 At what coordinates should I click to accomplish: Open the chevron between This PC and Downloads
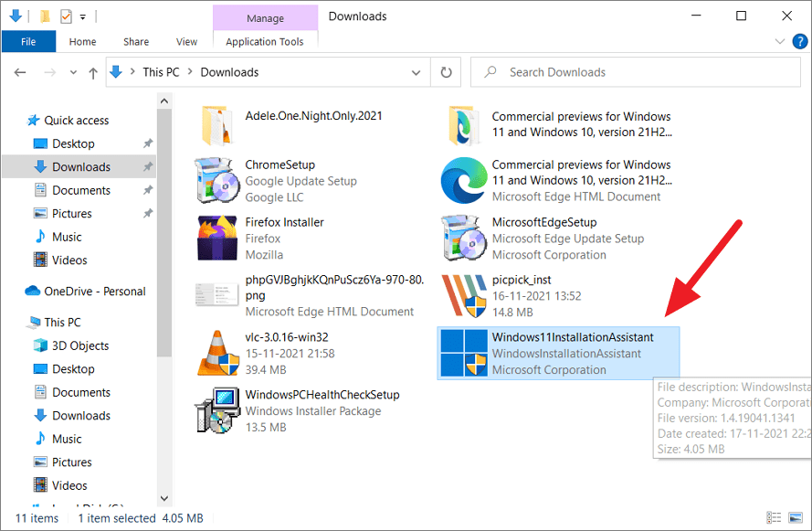[190, 71]
